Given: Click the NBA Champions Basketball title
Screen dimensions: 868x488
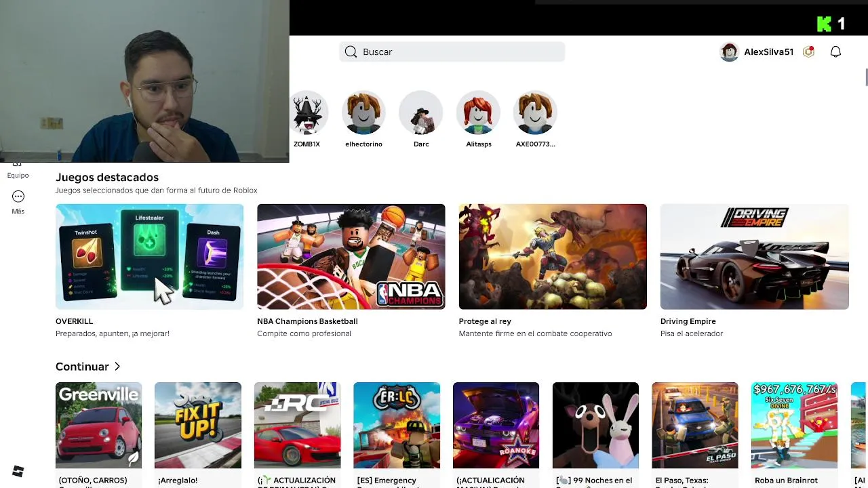Looking at the screenshot, I should click(307, 321).
